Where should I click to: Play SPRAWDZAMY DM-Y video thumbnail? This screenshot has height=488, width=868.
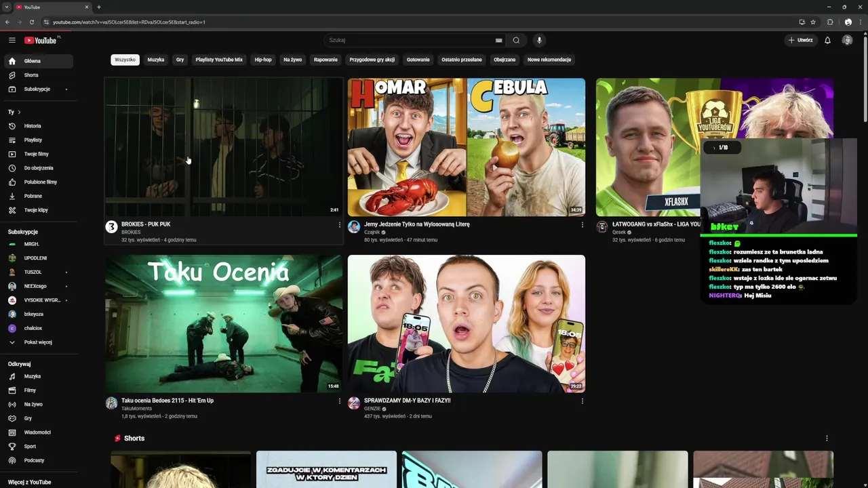[467, 323]
